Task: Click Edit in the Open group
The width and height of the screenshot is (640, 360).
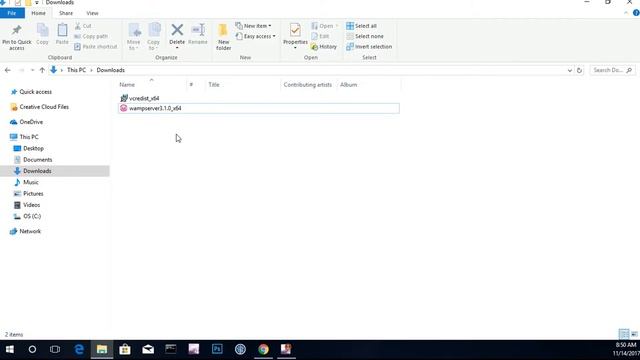Action: 320,36
